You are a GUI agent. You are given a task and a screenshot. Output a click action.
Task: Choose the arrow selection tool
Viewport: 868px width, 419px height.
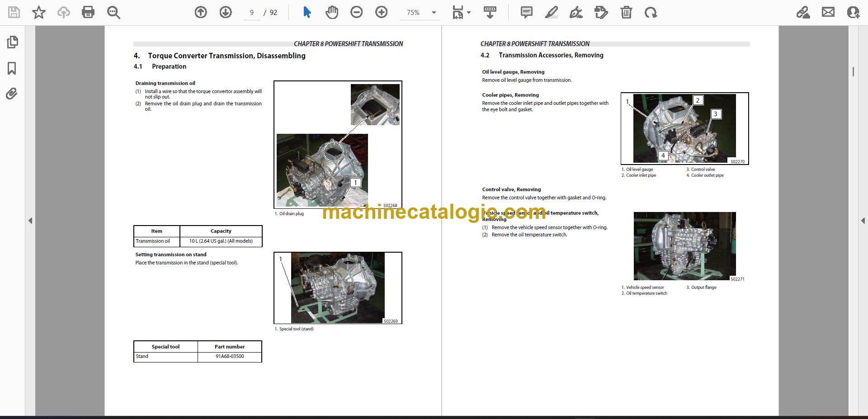click(x=307, y=12)
